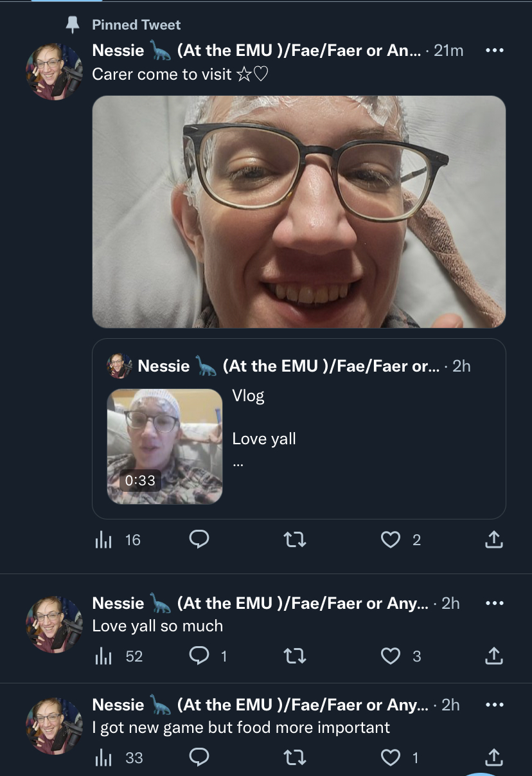Share the pinned tweet via the upload icon
This screenshot has width=532, height=776.
(x=493, y=540)
